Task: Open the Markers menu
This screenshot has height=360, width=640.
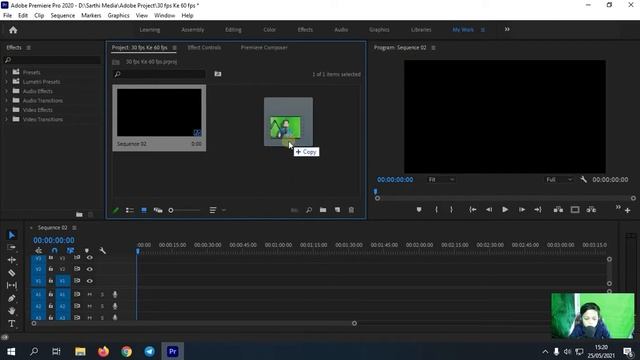Action: point(91,16)
